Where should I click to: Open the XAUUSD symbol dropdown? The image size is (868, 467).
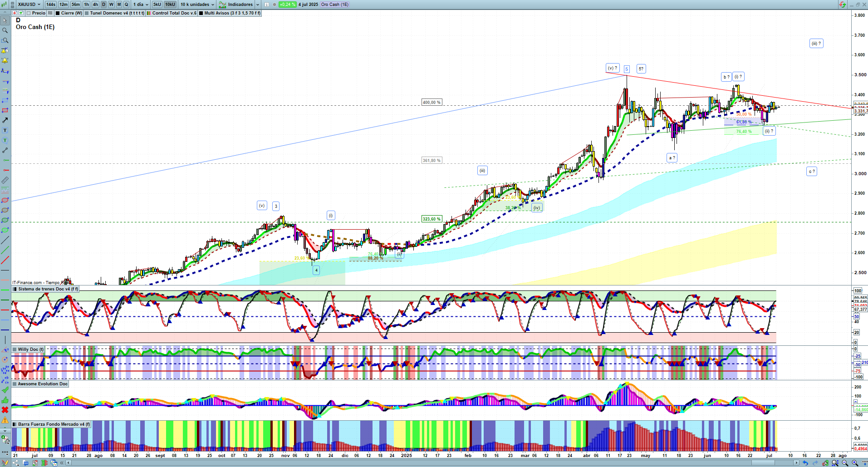pyautogui.click(x=29, y=5)
